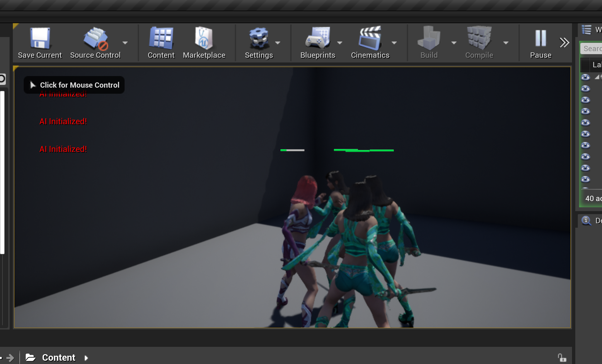Open the Content Browser from the toolbar

[161, 42]
